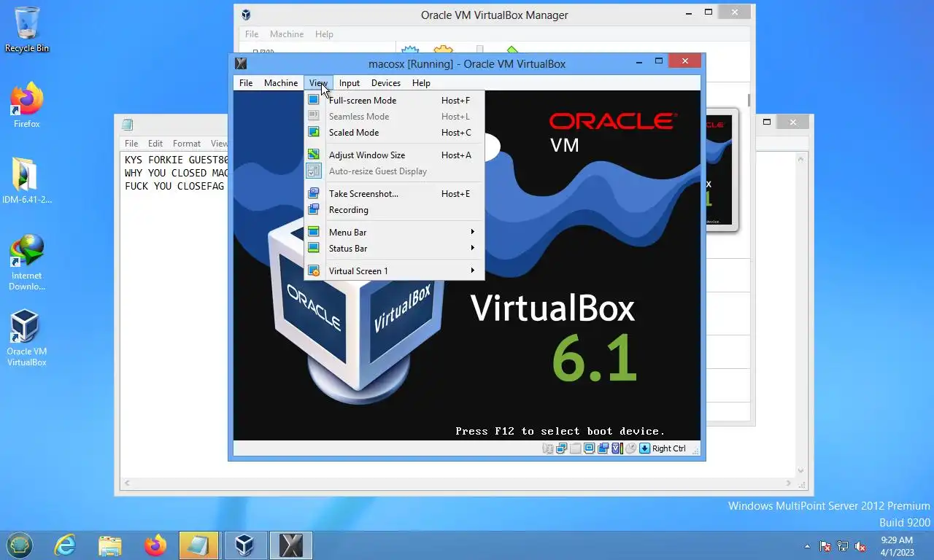Select the IDM-6.41 archive desktop icon
Screen dimensions: 934x560
click(27, 181)
